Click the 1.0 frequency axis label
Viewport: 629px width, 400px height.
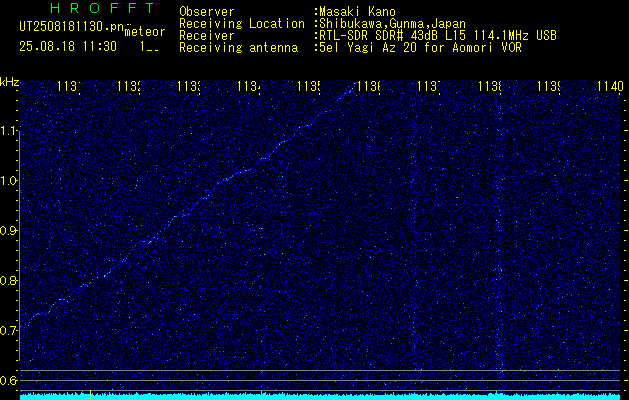tap(9, 181)
